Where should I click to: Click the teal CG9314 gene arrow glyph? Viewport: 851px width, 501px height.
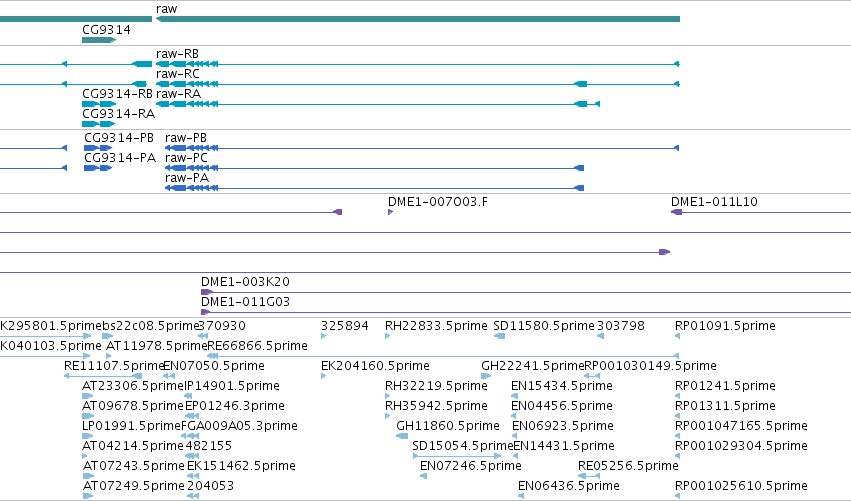99,40
